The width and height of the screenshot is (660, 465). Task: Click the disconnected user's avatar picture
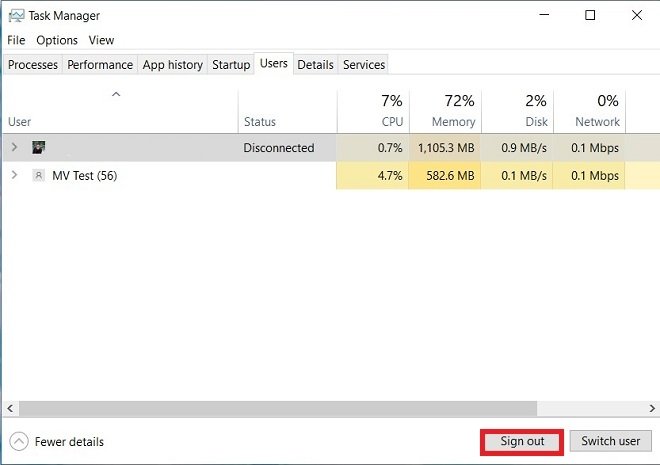coord(38,147)
